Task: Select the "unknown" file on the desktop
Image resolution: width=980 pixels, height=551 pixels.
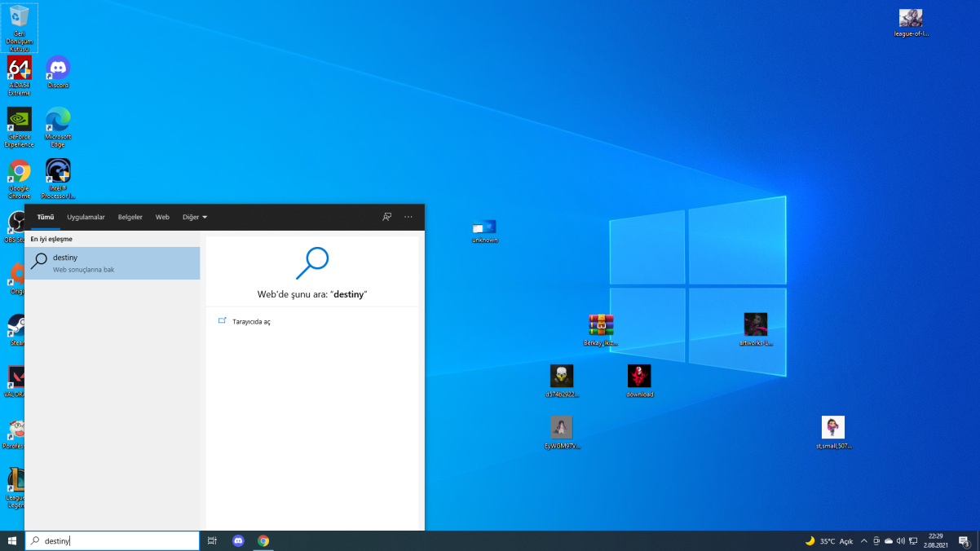Action: (x=484, y=231)
